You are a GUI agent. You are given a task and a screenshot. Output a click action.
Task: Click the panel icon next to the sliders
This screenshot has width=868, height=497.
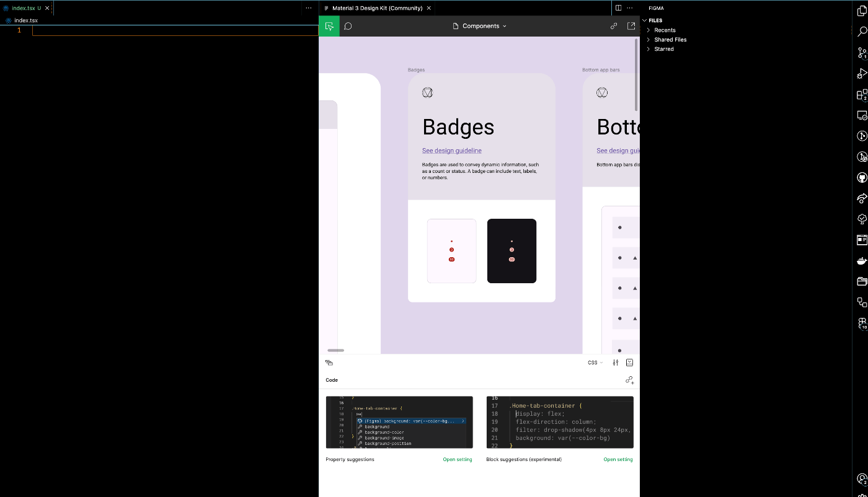tap(630, 363)
